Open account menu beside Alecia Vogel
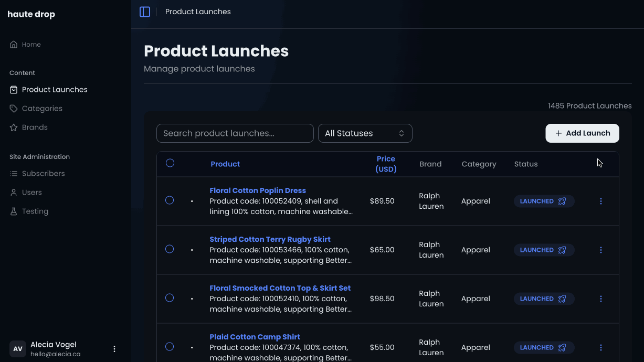This screenshot has height=362, width=644. tap(114, 349)
